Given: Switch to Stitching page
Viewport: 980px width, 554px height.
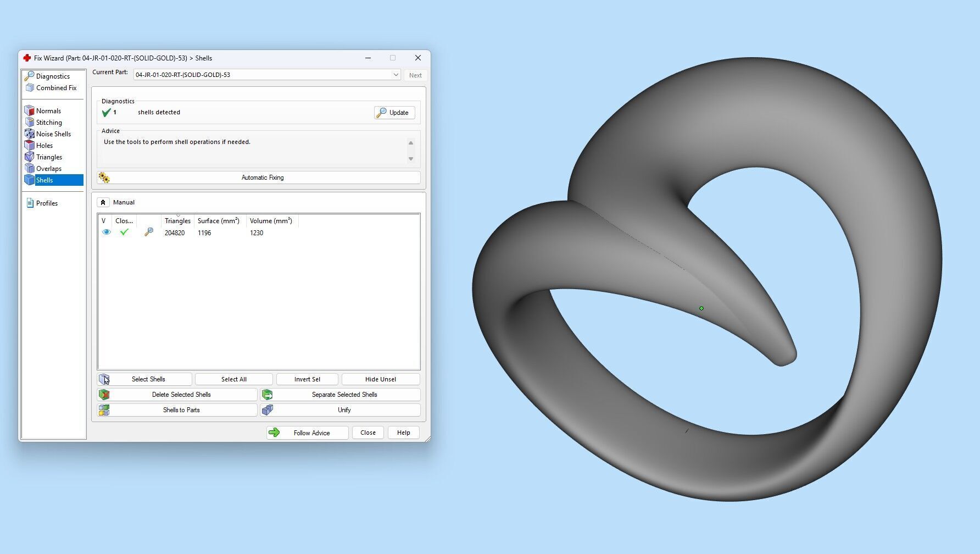Looking at the screenshot, I should point(49,123).
